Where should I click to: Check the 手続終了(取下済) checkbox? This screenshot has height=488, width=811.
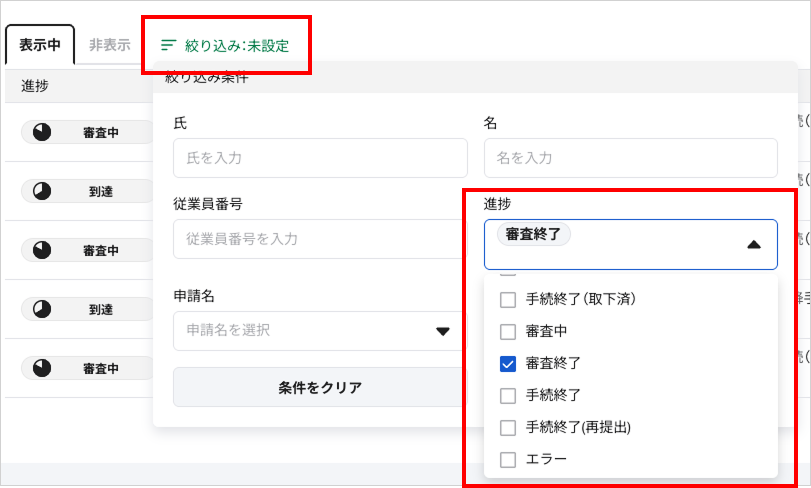[508, 299]
